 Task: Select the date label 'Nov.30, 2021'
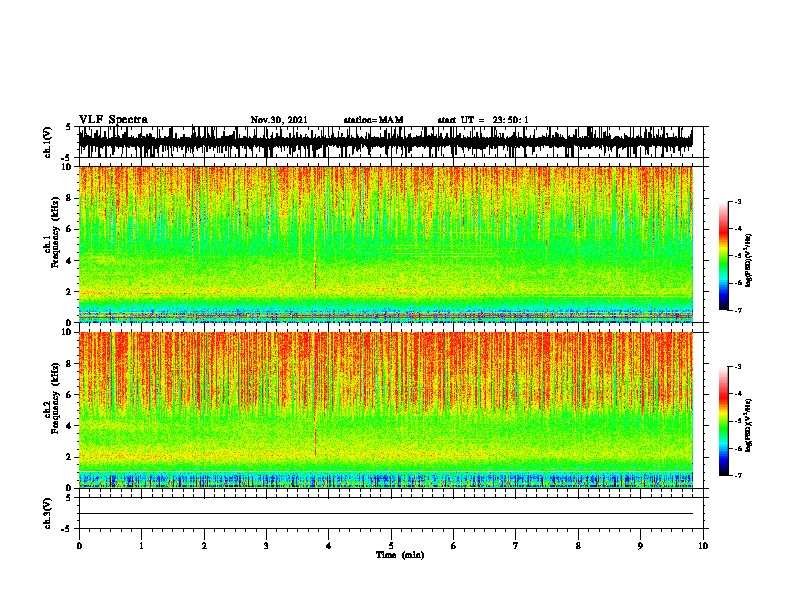279,120
